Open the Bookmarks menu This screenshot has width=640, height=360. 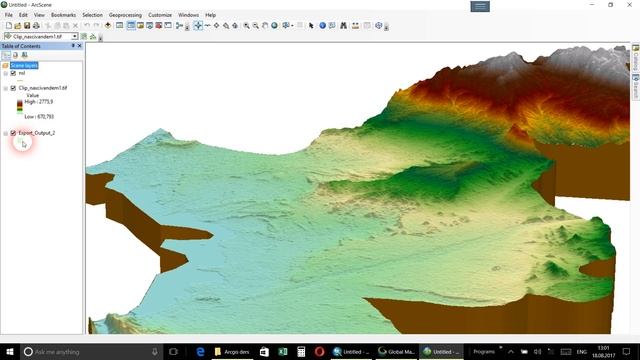point(63,15)
